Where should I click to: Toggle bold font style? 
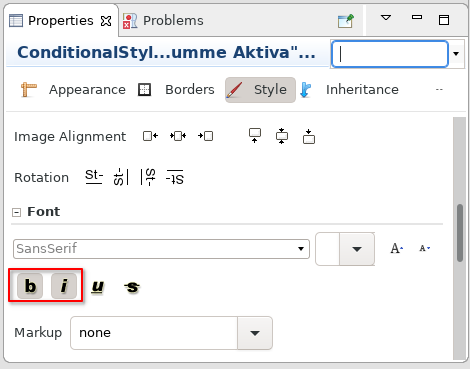click(30, 286)
